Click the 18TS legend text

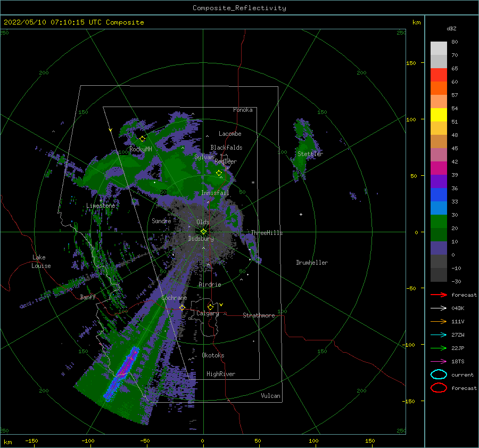pos(458,362)
